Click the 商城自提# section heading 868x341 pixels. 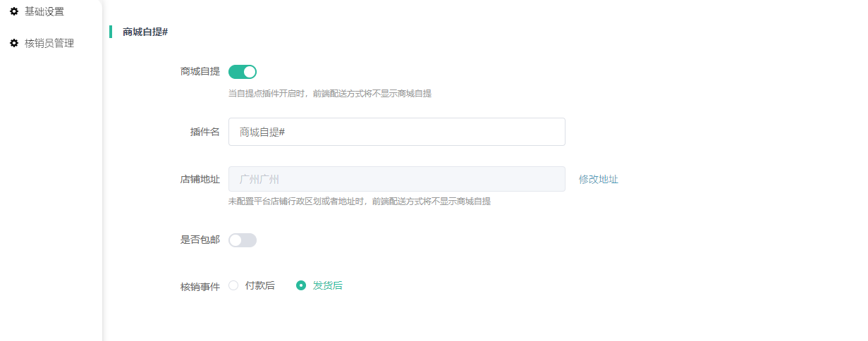[x=145, y=32]
